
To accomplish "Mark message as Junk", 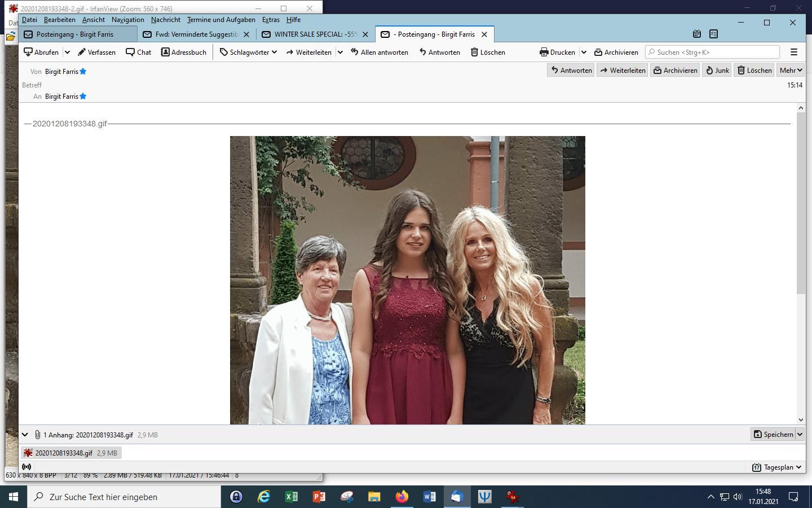I will (717, 70).
